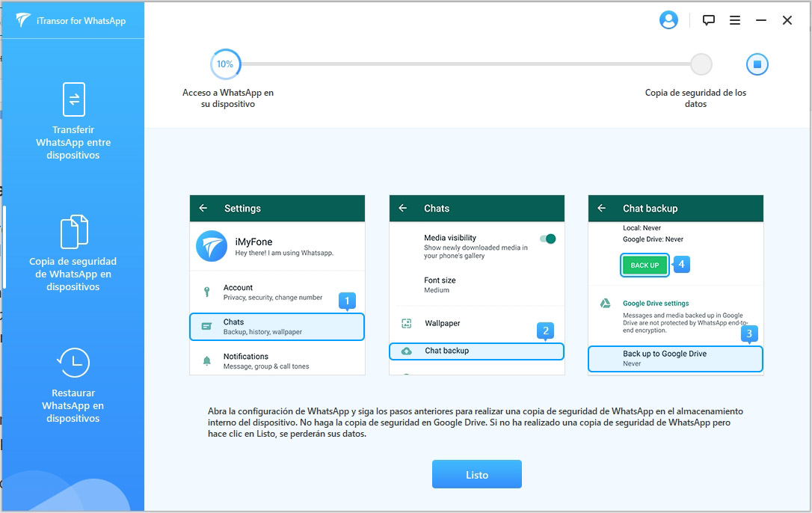Screen dimensions: 812x513
Task: Click the Google Drive logo icon
Action: pos(605,303)
